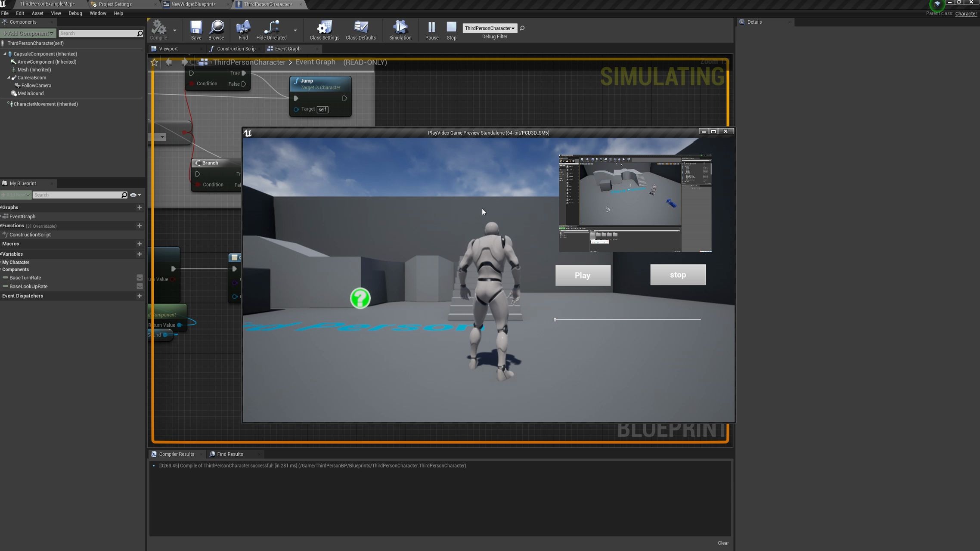Open Find in blueprint toolbar icon
The image size is (980, 551).
(243, 30)
